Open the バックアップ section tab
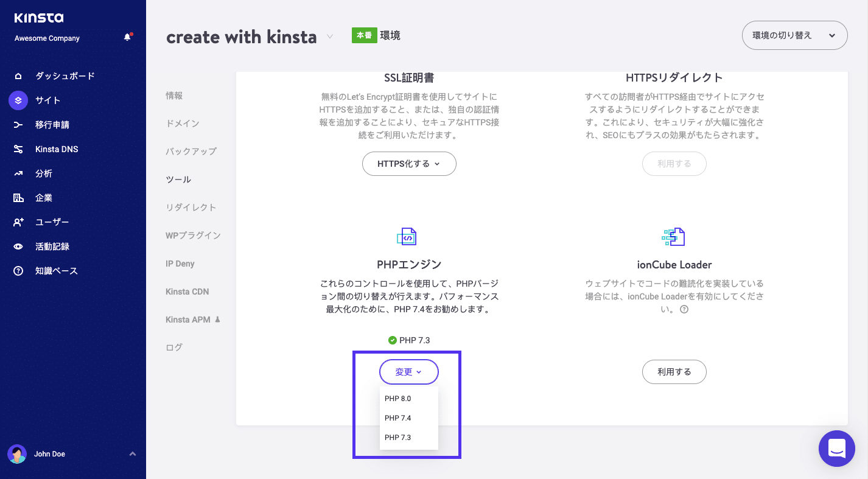Image resolution: width=868 pixels, height=479 pixels. 190,151
